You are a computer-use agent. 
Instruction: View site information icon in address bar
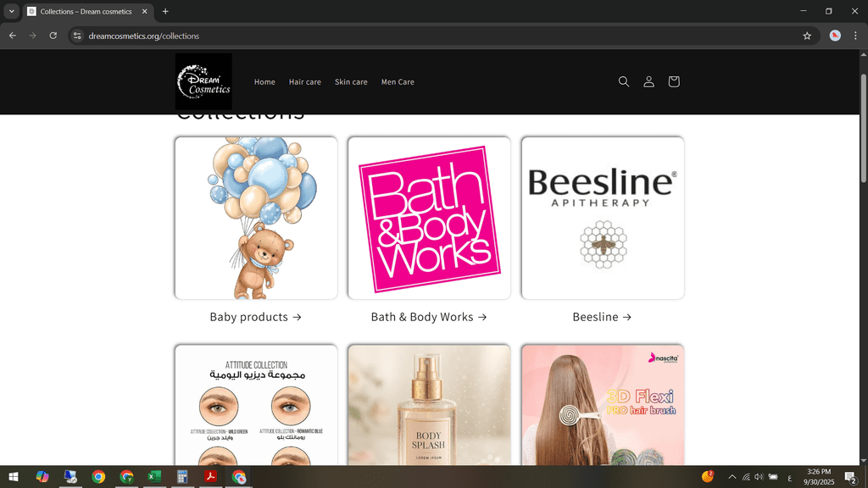coord(77,36)
